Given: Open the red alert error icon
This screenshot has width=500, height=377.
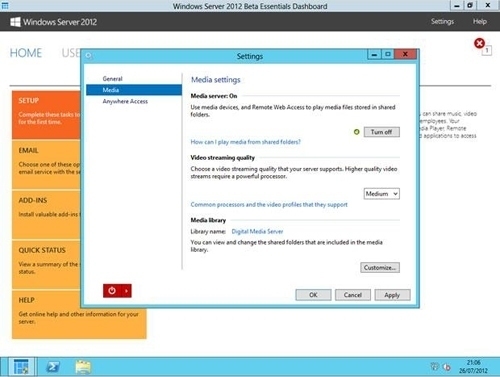Looking at the screenshot, I should (x=479, y=43).
